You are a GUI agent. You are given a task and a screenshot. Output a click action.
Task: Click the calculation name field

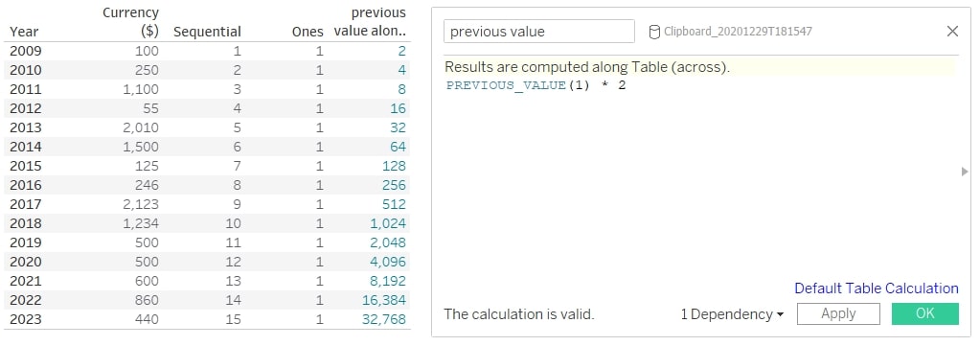pos(538,32)
